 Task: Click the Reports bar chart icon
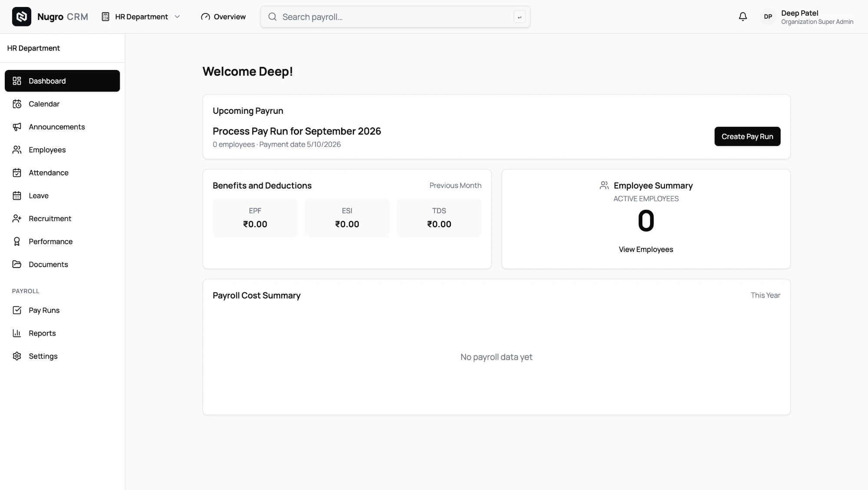click(17, 333)
